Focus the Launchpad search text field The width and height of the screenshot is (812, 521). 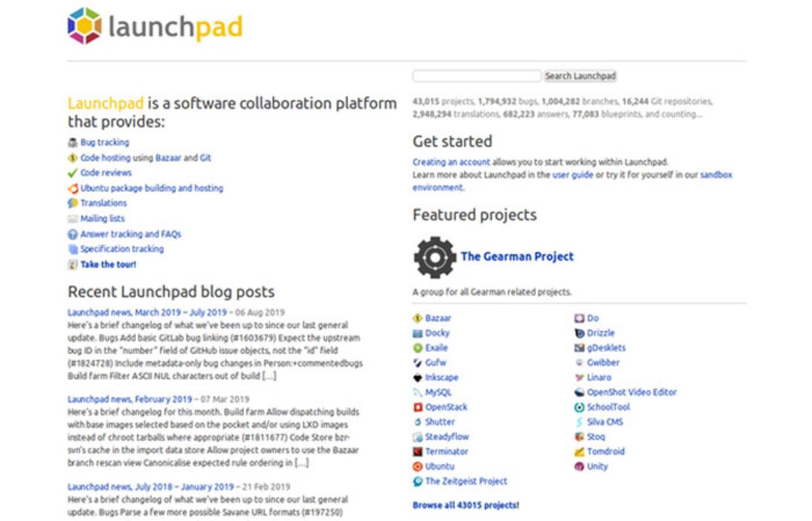477,76
